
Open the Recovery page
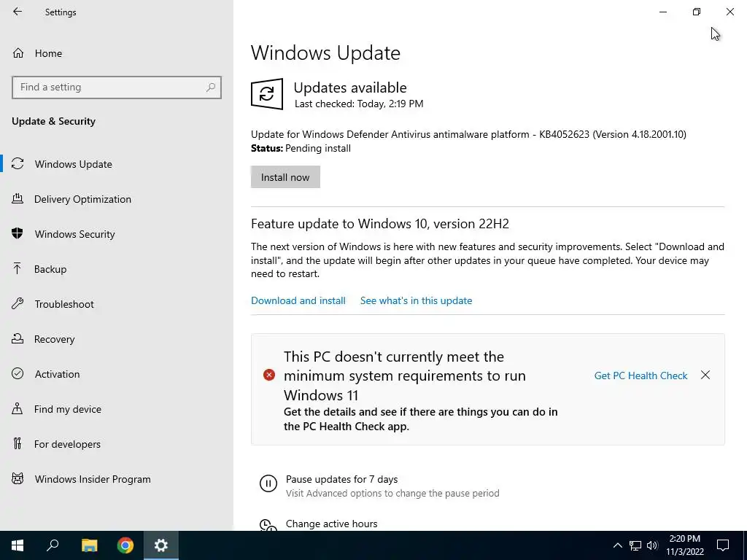pyautogui.click(x=54, y=339)
